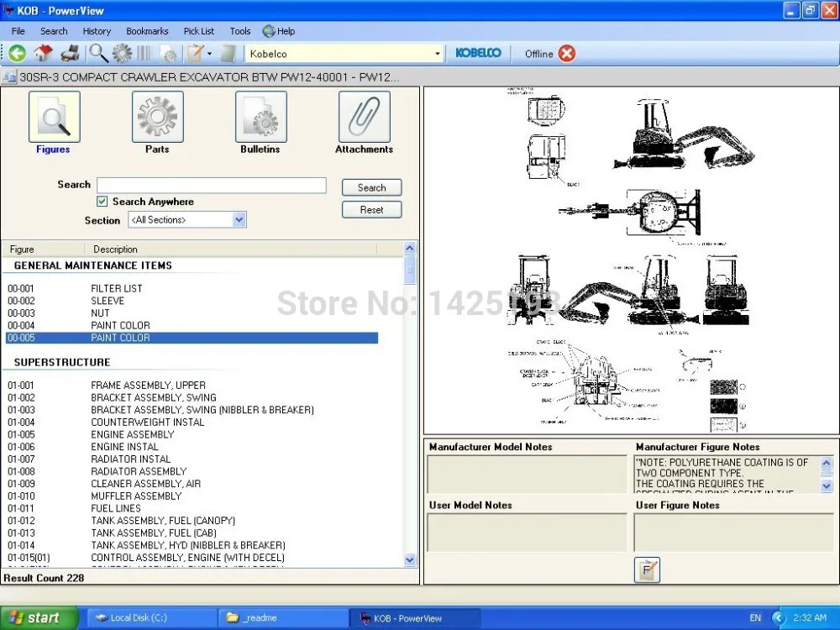The width and height of the screenshot is (840, 630).
Task: Open the File menu
Action: pyautogui.click(x=18, y=31)
